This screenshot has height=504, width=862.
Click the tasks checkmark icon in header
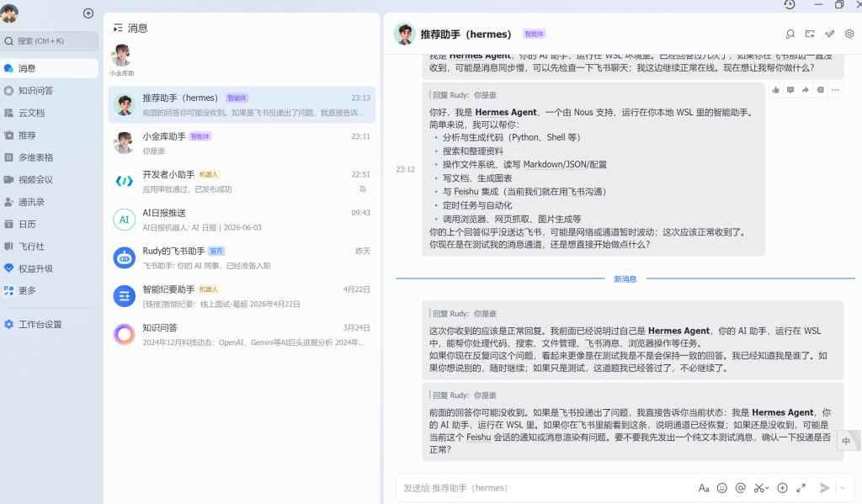coord(829,34)
